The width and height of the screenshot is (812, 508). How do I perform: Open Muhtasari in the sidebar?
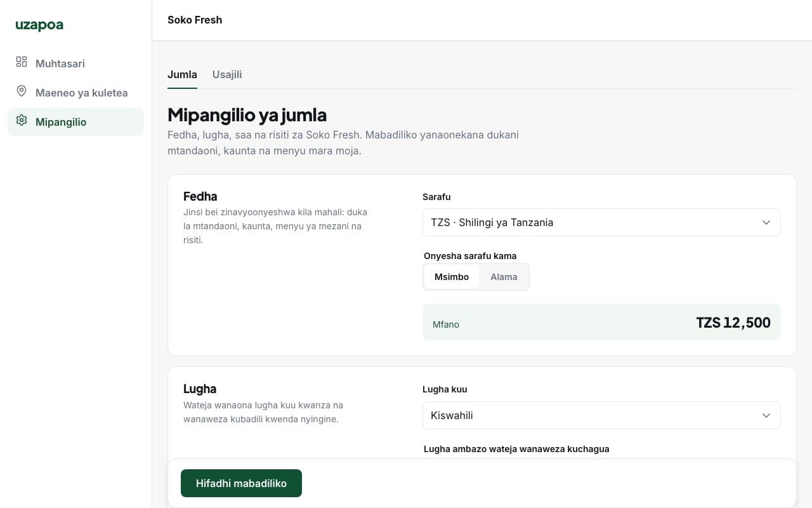(x=76, y=63)
